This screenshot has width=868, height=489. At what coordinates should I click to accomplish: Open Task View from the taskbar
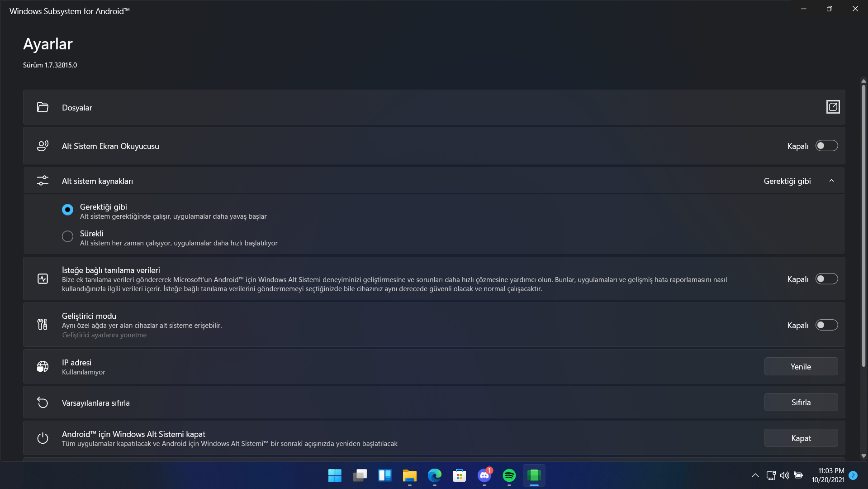pos(360,475)
